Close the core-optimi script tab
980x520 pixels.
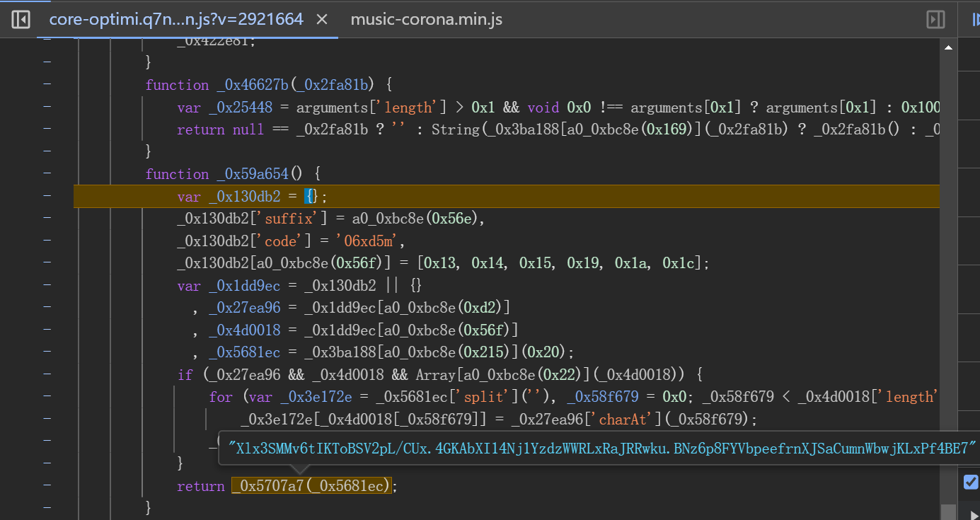321,19
